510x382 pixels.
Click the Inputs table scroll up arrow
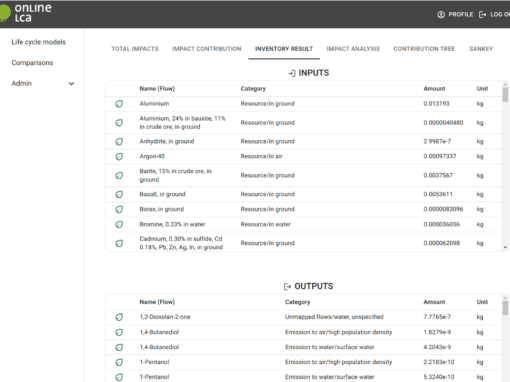point(505,85)
